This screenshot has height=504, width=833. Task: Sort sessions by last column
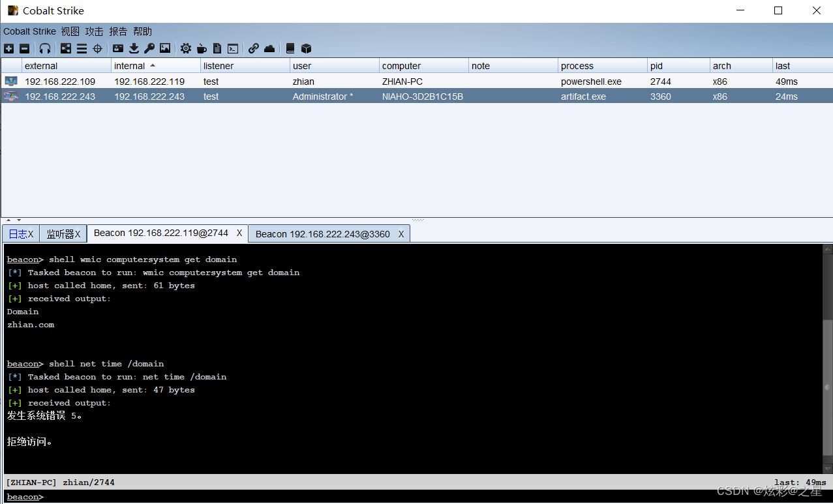click(802, 66)
